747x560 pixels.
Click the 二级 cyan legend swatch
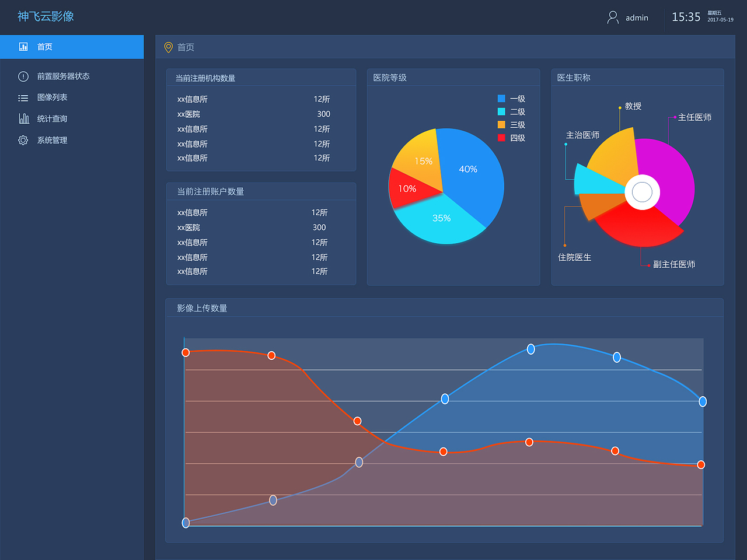pyautogui.click(x=501, y=111)
